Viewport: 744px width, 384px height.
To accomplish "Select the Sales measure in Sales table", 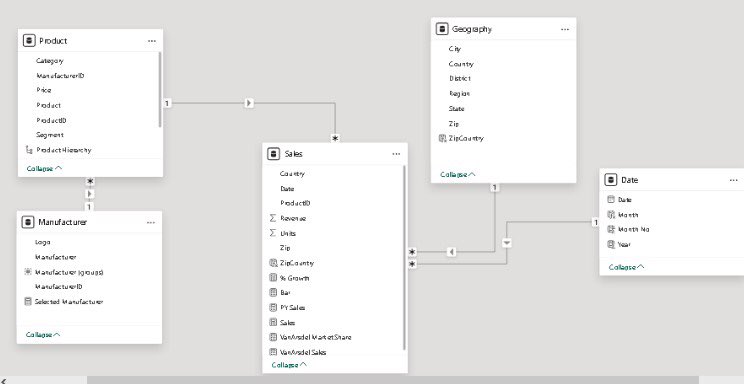I will click(288, 322).
